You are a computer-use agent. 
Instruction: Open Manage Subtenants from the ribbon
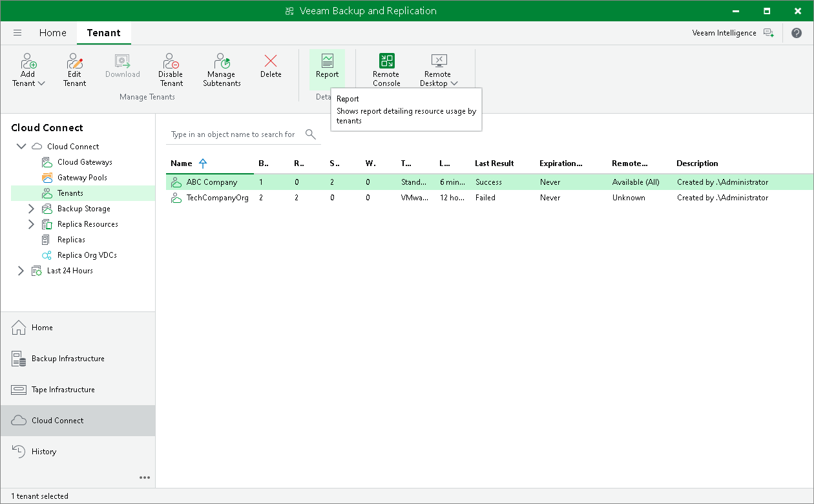[222, 70]
